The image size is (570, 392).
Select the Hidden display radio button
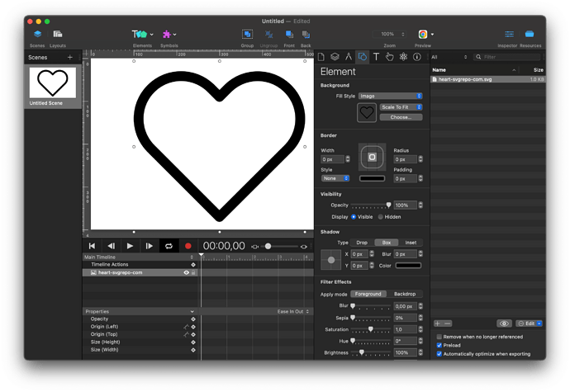point(381,217)
